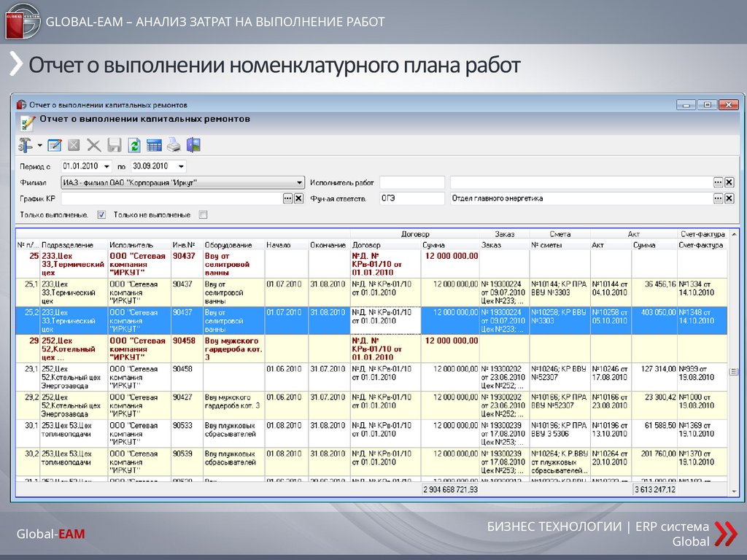
Task: Click the report notepad icon beside title
Action: click(28, 123)
